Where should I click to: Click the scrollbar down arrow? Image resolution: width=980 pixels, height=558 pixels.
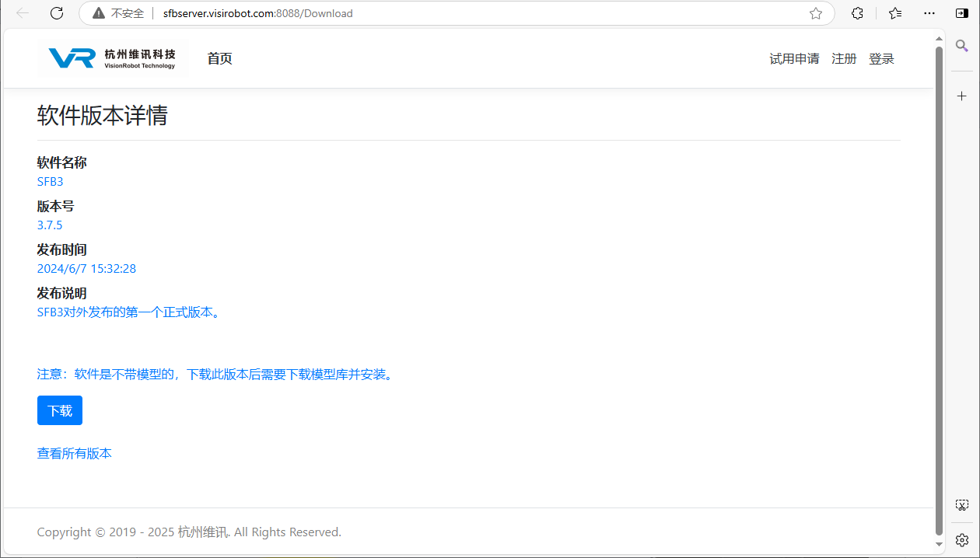(x=939, y=544)
